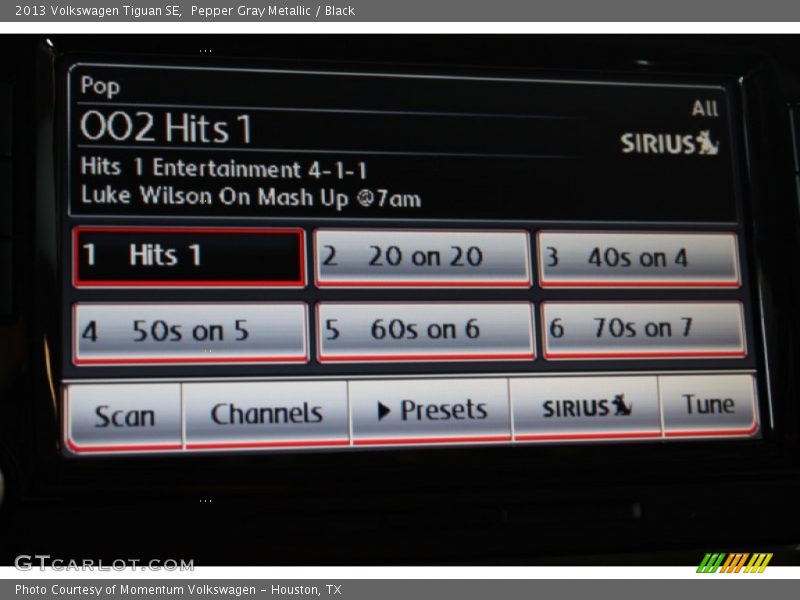Tap the Presets play arrow icon
The image size is (800, 600).
tap(384, 411)
